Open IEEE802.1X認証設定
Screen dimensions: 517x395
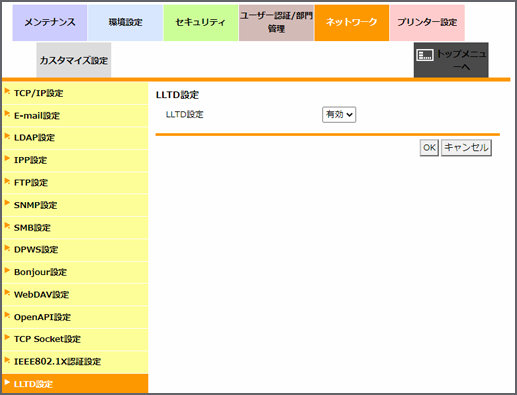(75, 362)
